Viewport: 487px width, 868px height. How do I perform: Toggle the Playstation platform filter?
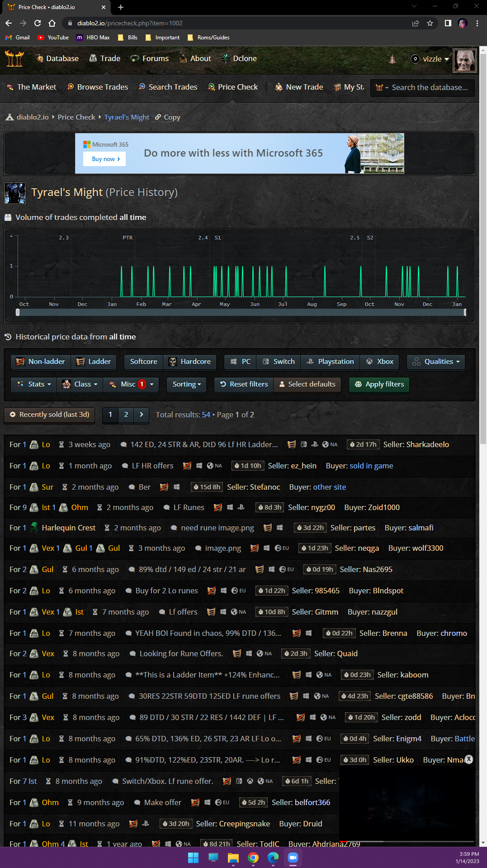[330, 362]
